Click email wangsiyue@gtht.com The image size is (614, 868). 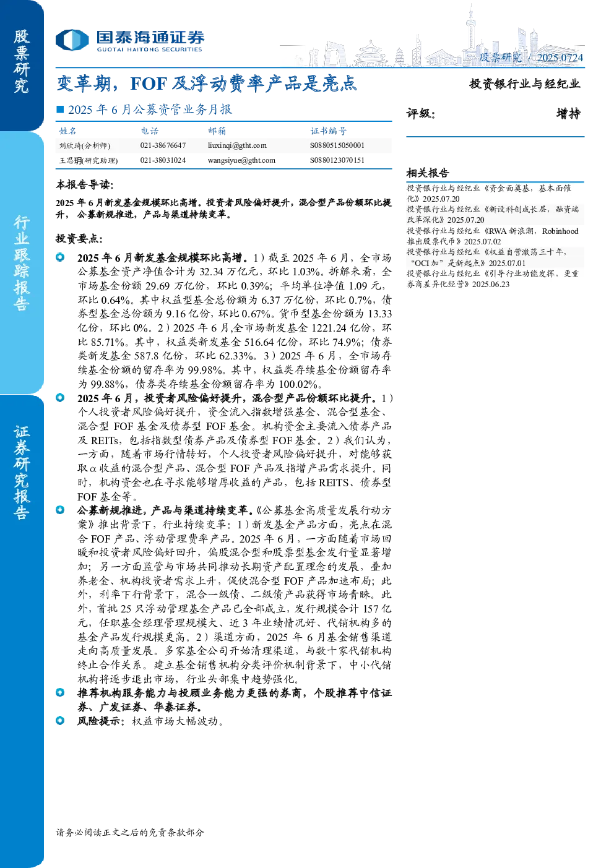[x=241, y=160]
